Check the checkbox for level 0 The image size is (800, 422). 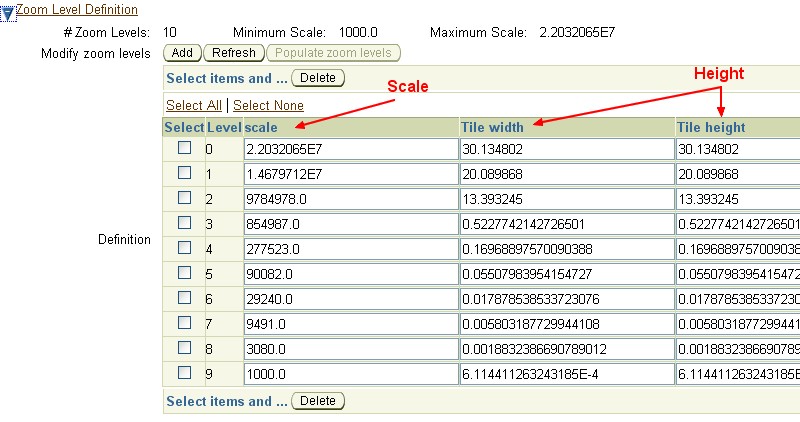[184, 148]
